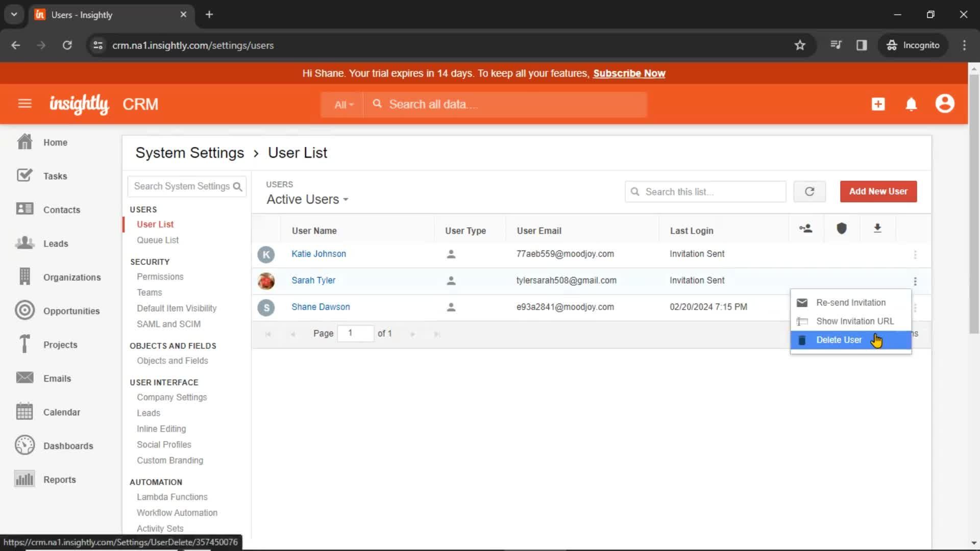The height and width of the screenshot is (551, 980).
Task: Click the Insightly logo
Action: coord(79,104)
